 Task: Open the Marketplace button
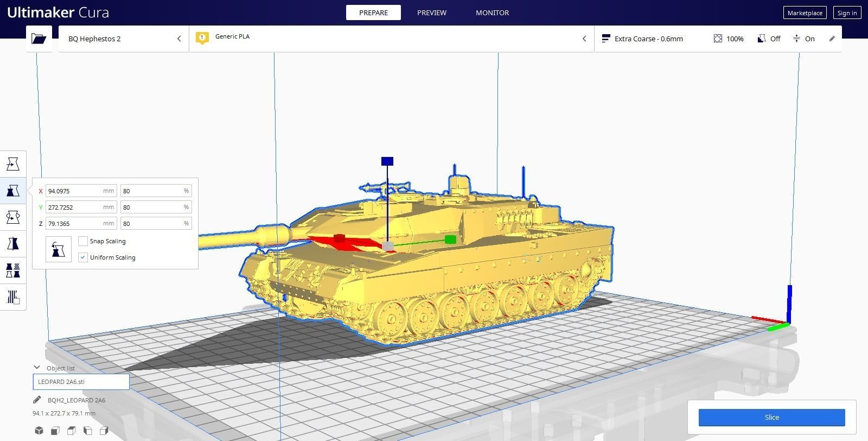click(805, 13)
